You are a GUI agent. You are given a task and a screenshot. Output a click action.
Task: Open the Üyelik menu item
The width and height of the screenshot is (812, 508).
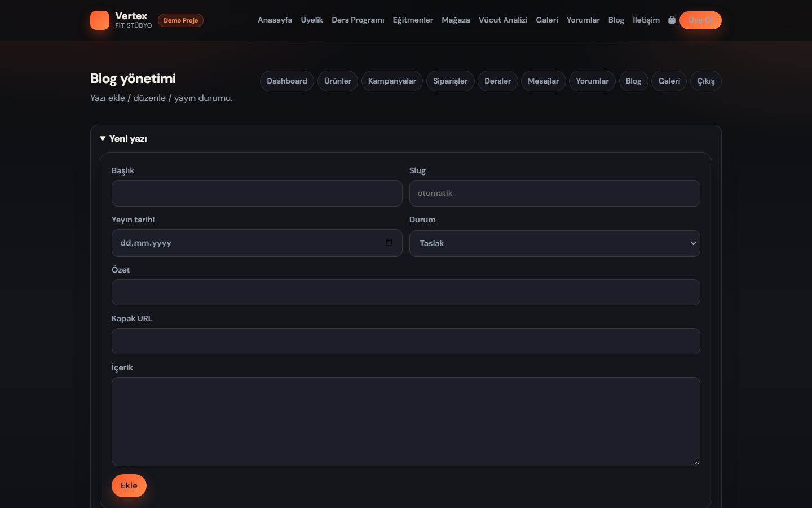(312, 20)
